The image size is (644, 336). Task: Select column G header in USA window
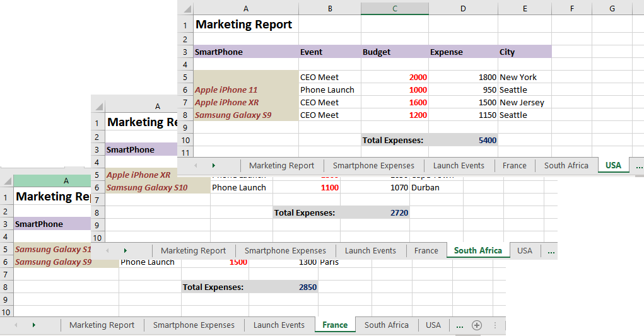tap(612, 9)
